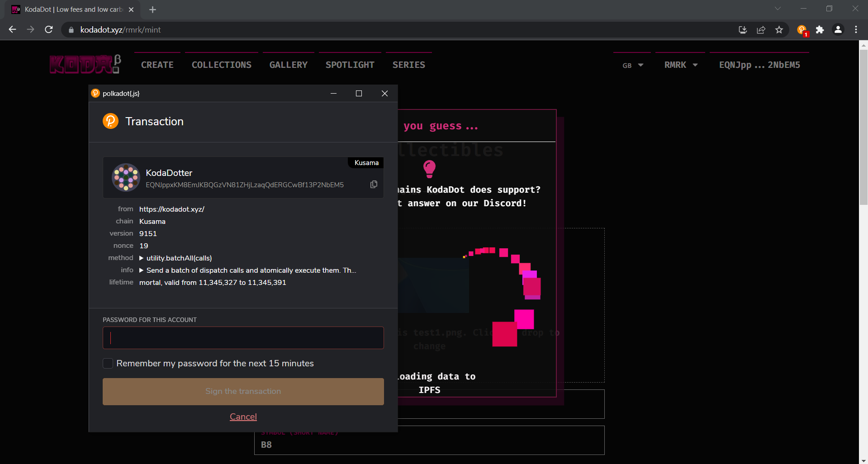
Task: Open the RMRK chain dropdown
Action: pyautogui.click(x=680, y=65)
